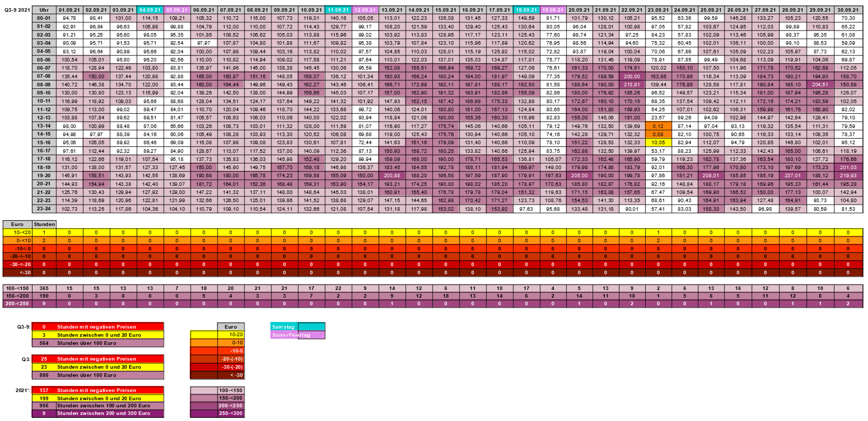Select the Uhr column header cell

pos(44,10)
